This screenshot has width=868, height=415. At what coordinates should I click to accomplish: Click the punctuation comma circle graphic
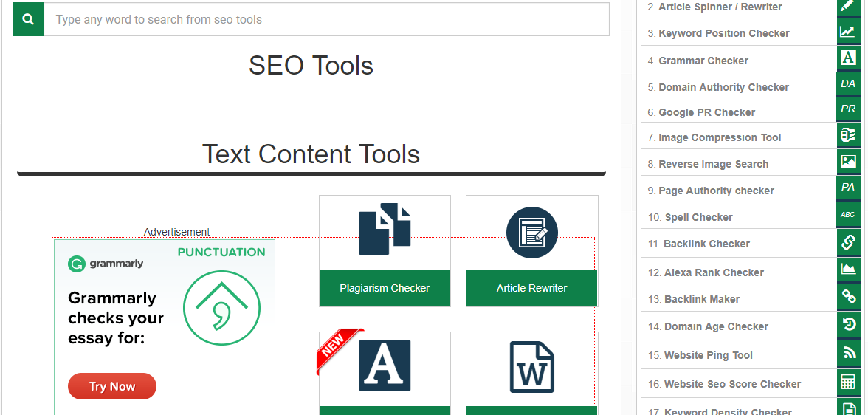coord(221,308)
